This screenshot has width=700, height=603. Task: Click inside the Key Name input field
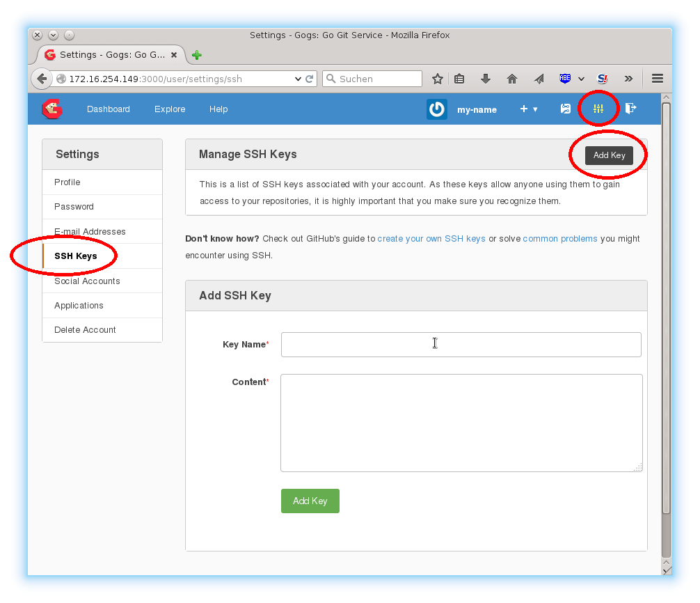(461, 344)
